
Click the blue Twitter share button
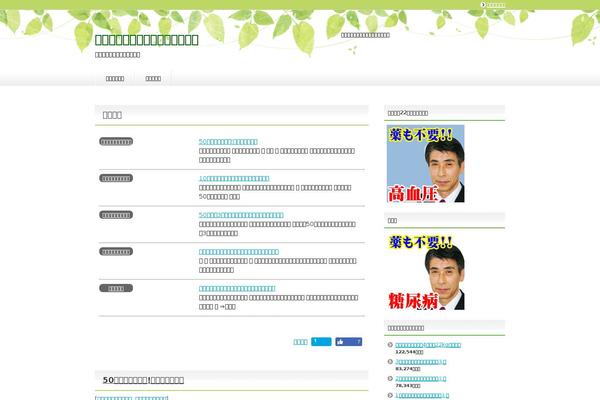click(x=321, y=342)
